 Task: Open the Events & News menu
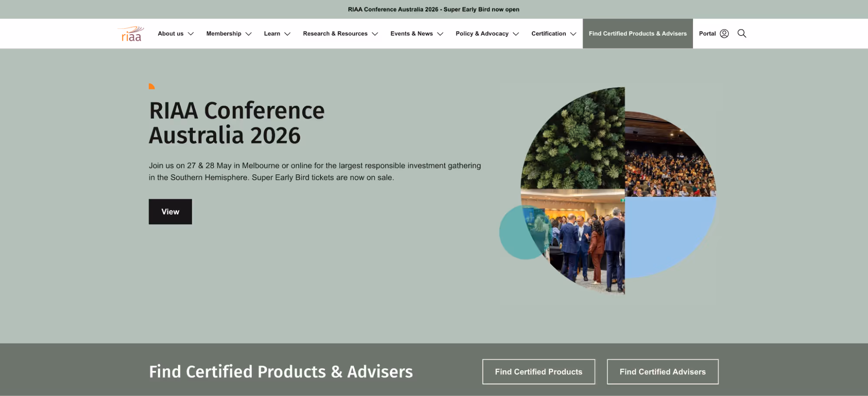[412, 33]
